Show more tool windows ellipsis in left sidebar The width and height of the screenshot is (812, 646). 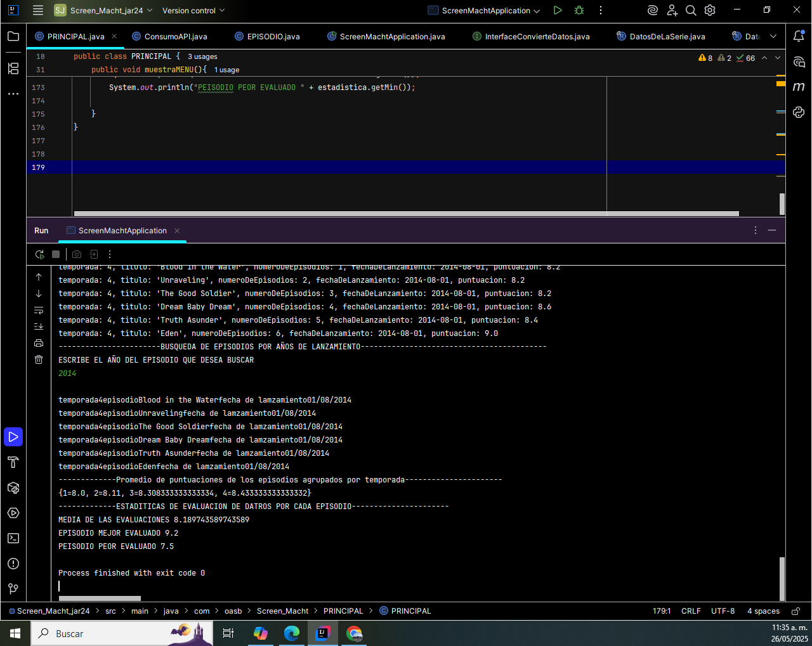click(x=13, y=94)
